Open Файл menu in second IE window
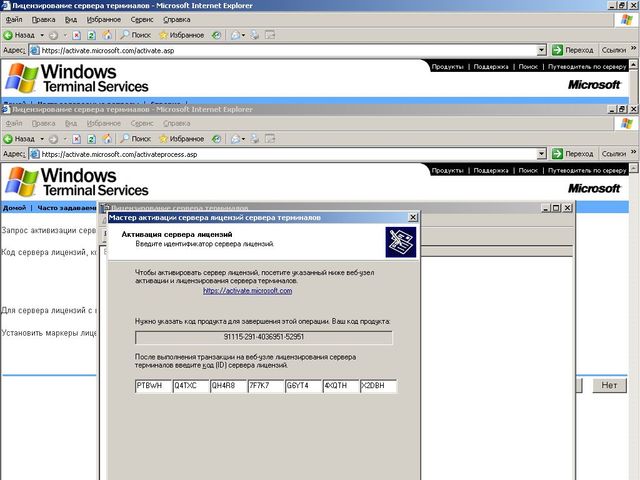This screenshot has width=640, height=480. pyautogui.click(x=13, y=123)
